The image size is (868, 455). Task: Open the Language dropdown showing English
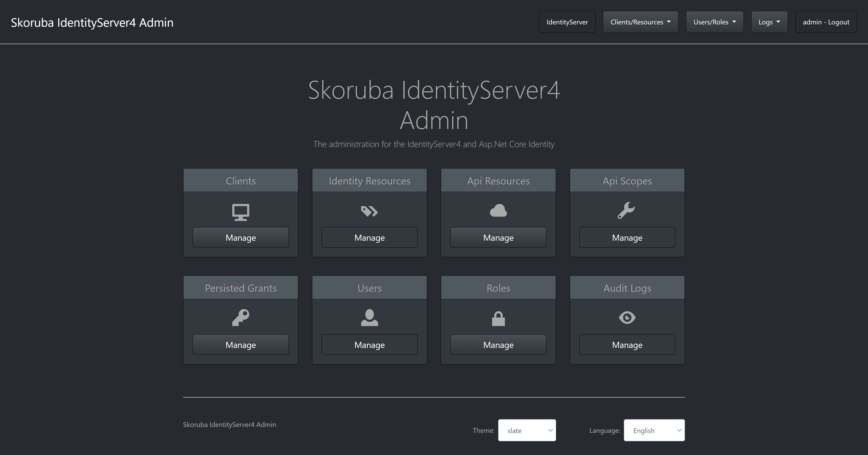tap(654, 430)
